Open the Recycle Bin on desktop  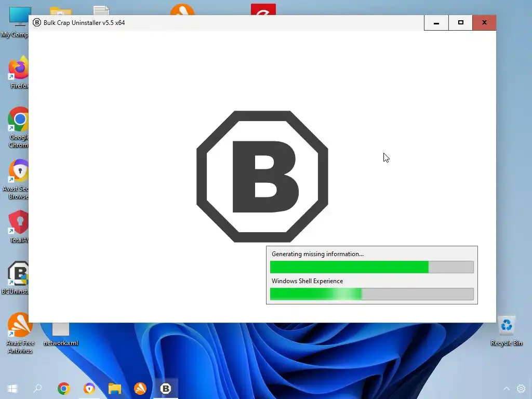click(x=506, y=330)
